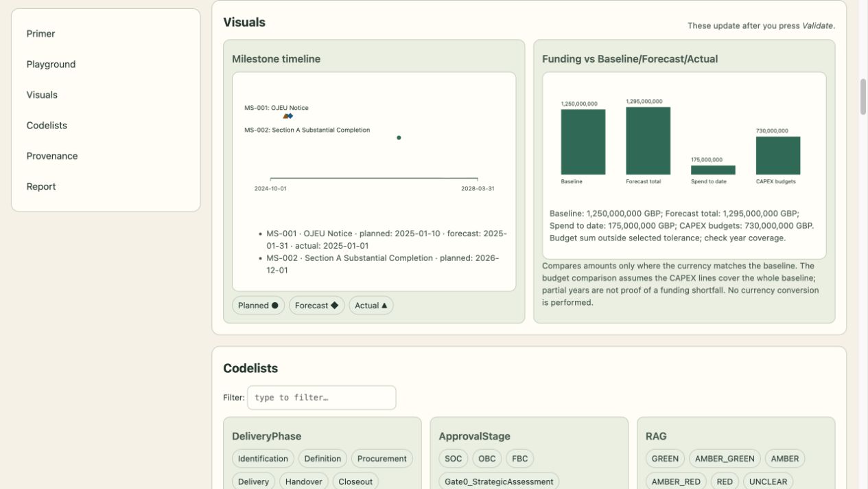Click the Planned legend chip

pos(258,306)
